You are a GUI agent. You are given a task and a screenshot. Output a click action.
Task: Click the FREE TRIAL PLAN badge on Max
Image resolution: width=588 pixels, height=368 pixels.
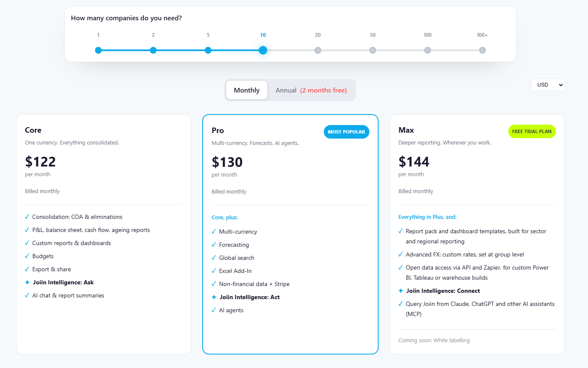(x=532, y=131)
